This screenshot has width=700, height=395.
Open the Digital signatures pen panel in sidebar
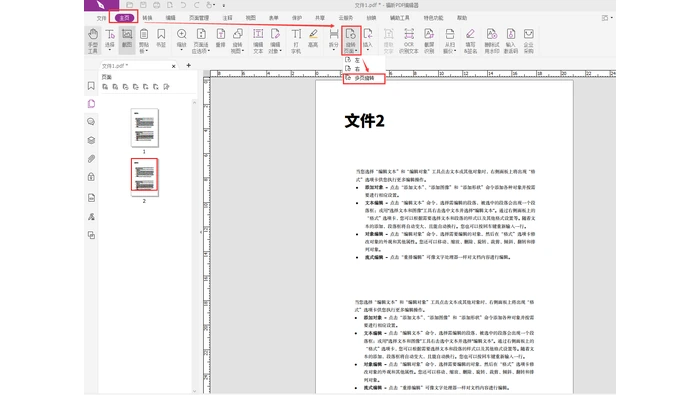click(91, 217)
